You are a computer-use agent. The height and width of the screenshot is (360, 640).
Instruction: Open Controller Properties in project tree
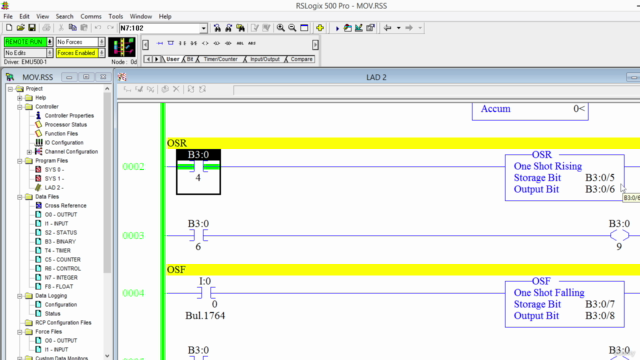pos(64,116)
